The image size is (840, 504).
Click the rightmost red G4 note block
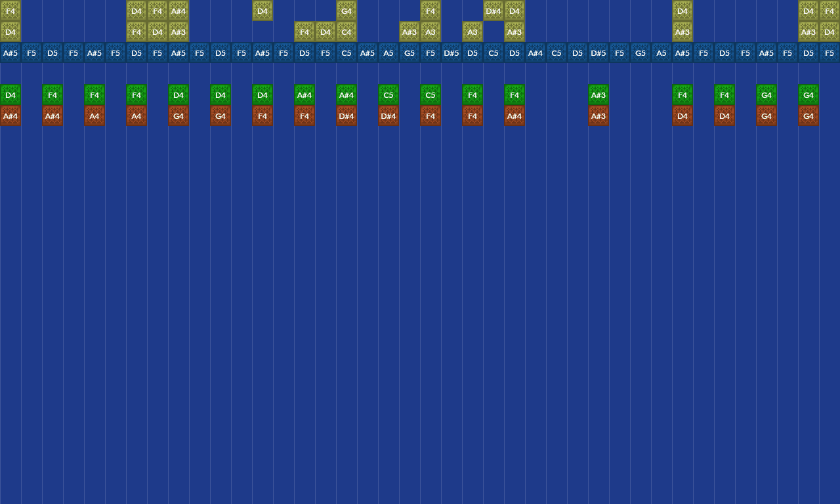pos(808,116)
